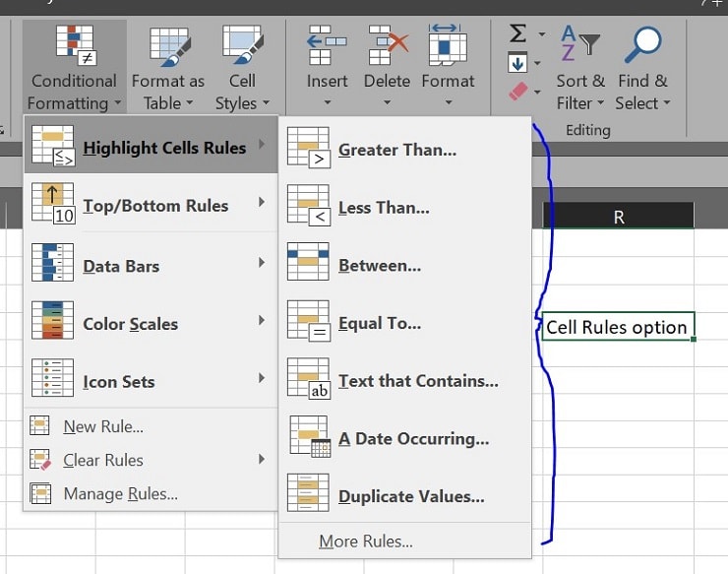Viewport: 728px width, 574px height.
Task: Open Format as Table gallery
Action: click(x=168, y=46)
